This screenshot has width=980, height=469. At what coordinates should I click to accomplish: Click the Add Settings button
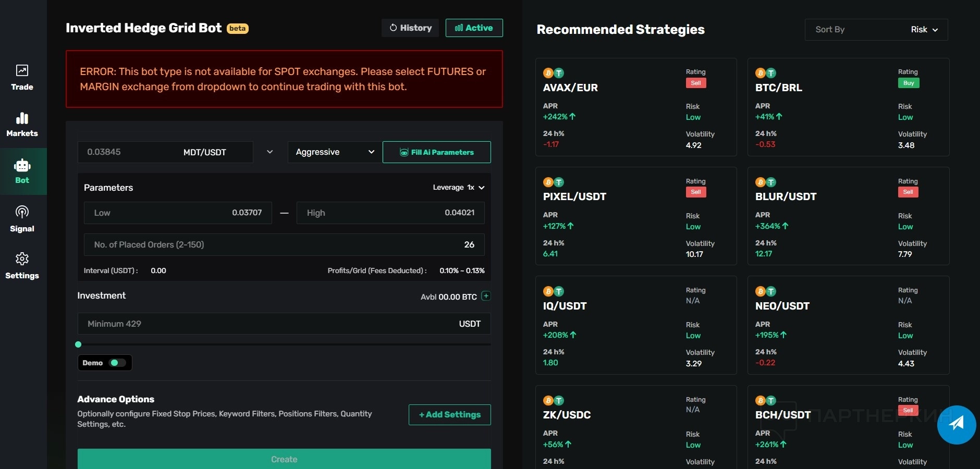click(449, 415)
